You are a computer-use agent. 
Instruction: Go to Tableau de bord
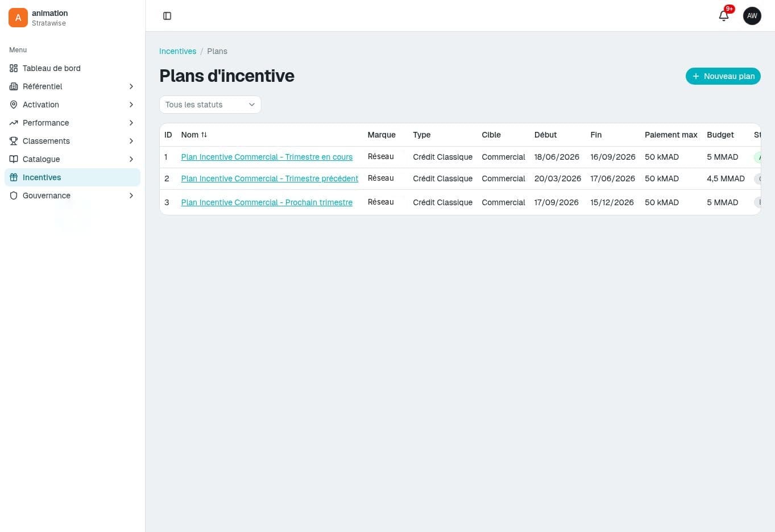tap(73, 68)
